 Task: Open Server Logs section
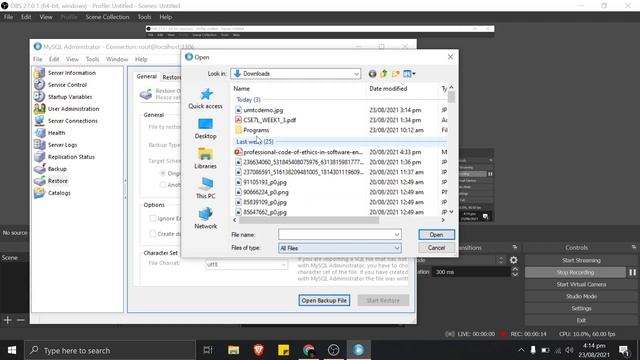pyautogui.click(x=62, y=145)
